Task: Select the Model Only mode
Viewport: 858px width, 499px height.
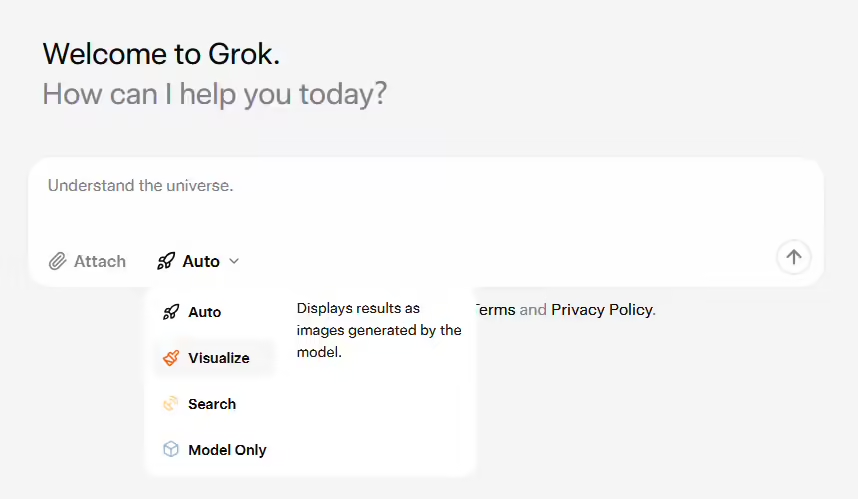Action: click(x=214, y=450)
